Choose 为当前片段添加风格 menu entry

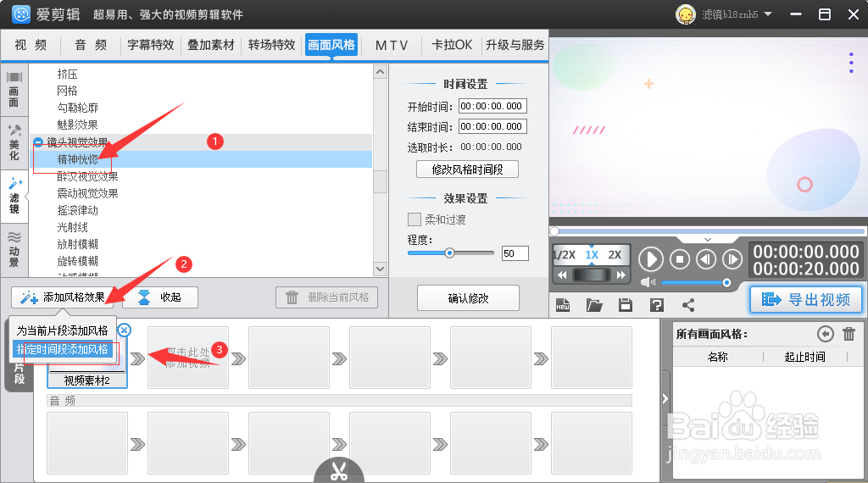63,330
